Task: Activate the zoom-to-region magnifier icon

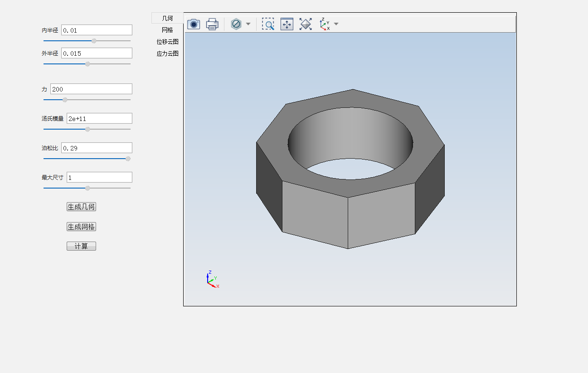Action: click(x=268, y=24)
